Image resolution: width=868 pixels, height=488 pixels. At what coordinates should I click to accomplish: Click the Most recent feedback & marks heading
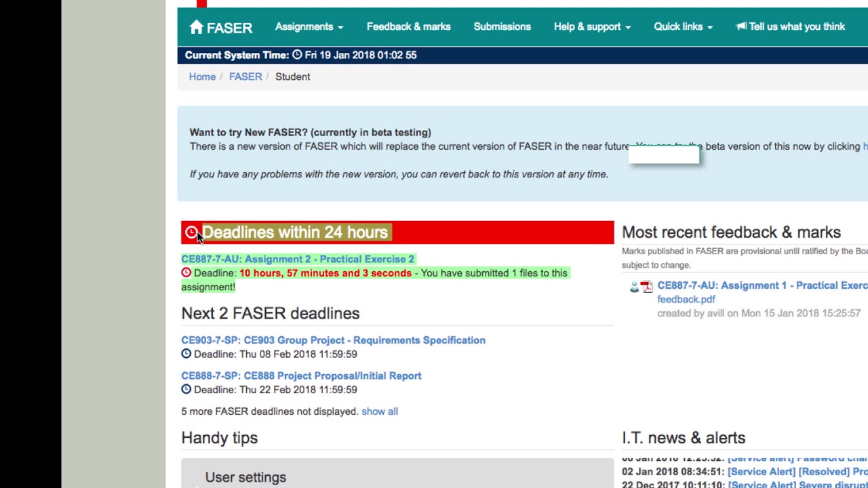tap(731, 232)
